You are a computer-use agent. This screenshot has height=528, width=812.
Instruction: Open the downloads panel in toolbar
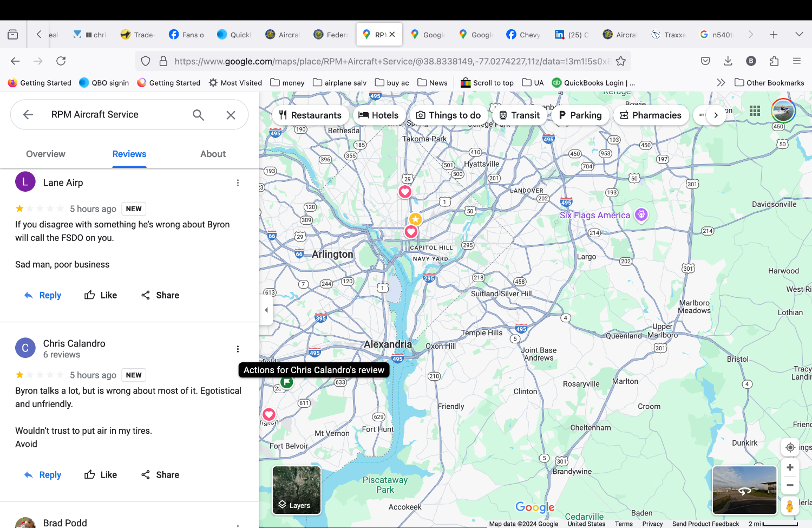pos(728,61)
